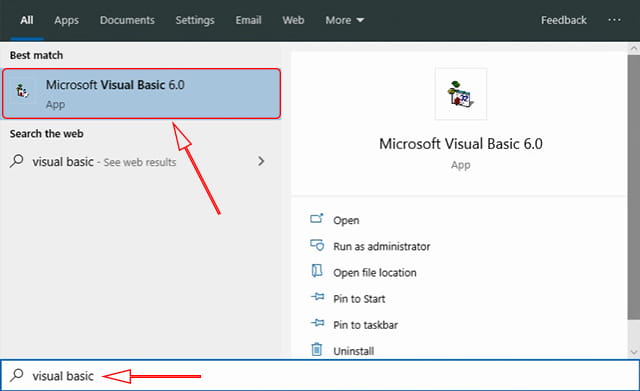
Task: Select the Documents tab
Action: click(x=127, y=20)
